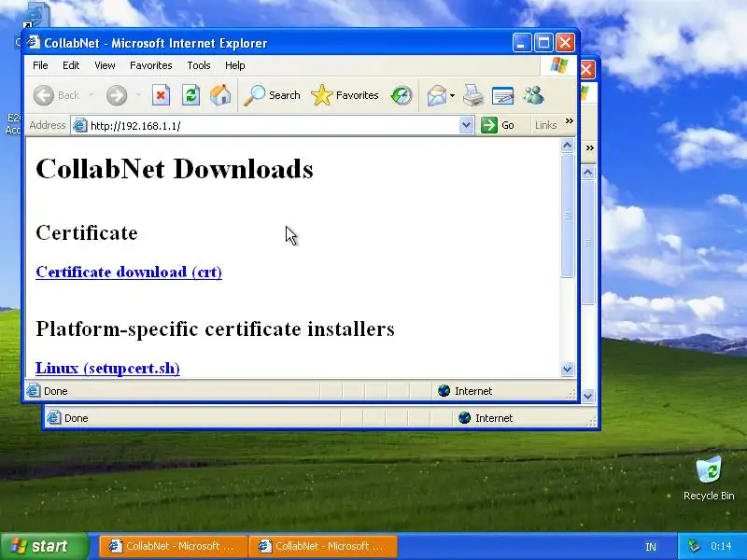Click the CollabNet Downloads heading
This screenshot has width=747, height=560.
175,169
